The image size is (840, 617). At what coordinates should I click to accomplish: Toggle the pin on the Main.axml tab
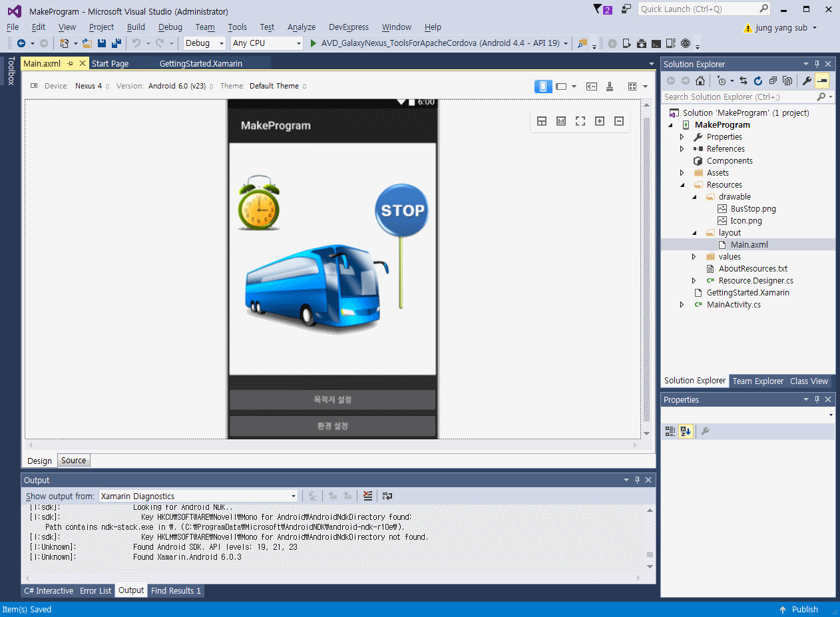[x=71, y=63]
